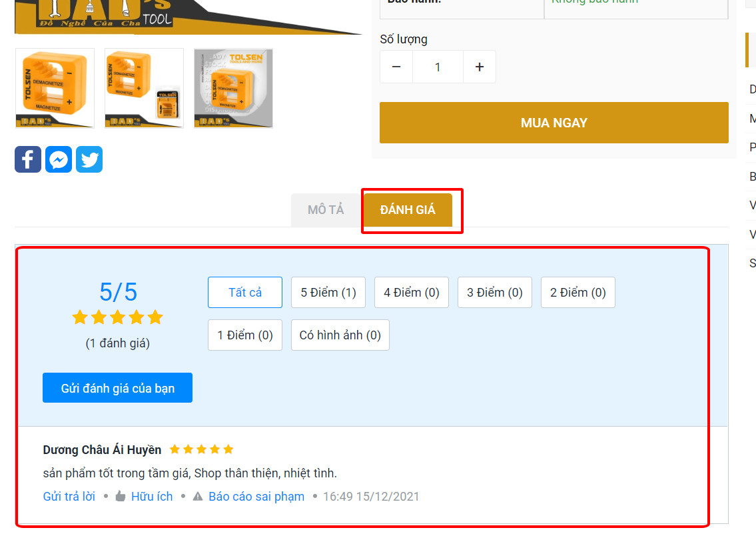The width and height of the screenshot is (756, 538).
Task: Share via Messenger icon
Action: tap(59, 159)
